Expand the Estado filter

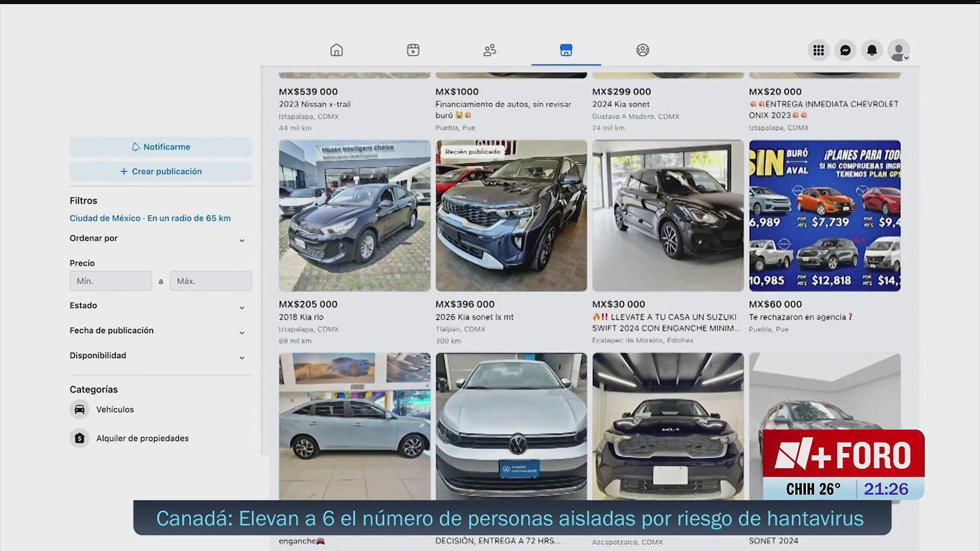pyautogui.click(x=158, y=306)
